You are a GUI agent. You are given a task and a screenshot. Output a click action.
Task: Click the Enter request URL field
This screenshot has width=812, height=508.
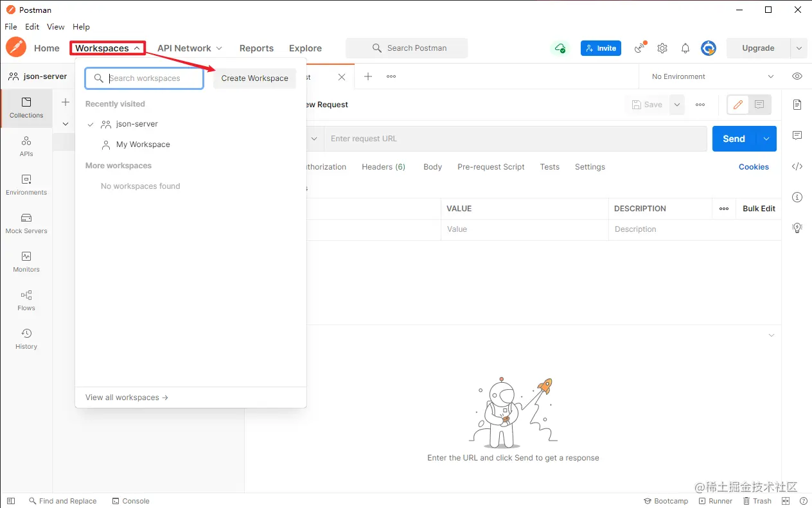tap(515, 139)
